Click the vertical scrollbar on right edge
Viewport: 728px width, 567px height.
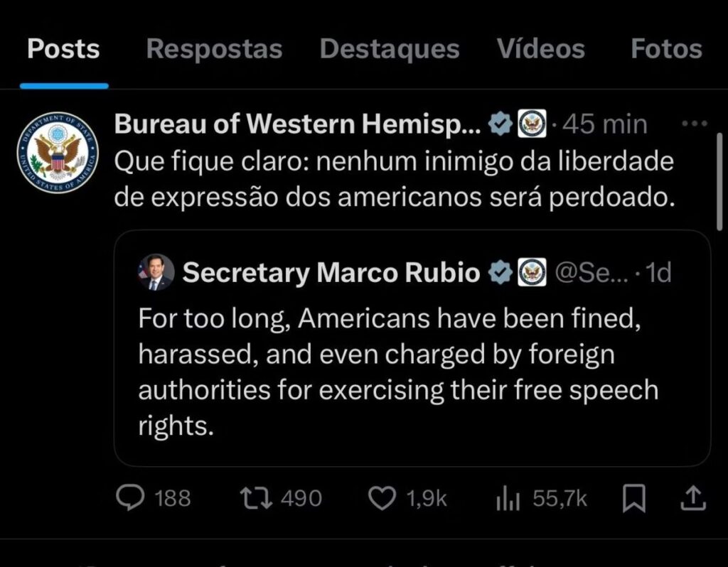(720, 181)
